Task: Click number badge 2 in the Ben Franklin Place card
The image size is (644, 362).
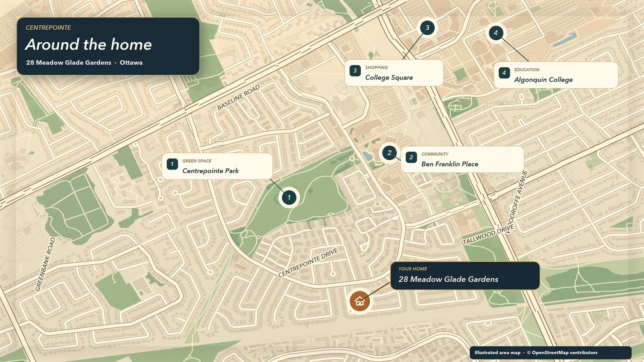Action: (411, 157)
